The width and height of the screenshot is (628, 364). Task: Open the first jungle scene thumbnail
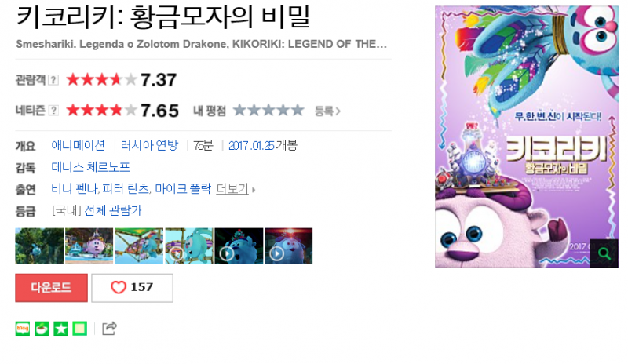click(39, 246)
